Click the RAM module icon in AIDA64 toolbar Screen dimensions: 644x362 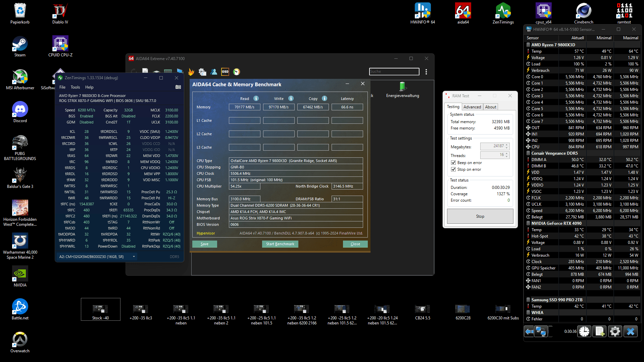[168, 71]
